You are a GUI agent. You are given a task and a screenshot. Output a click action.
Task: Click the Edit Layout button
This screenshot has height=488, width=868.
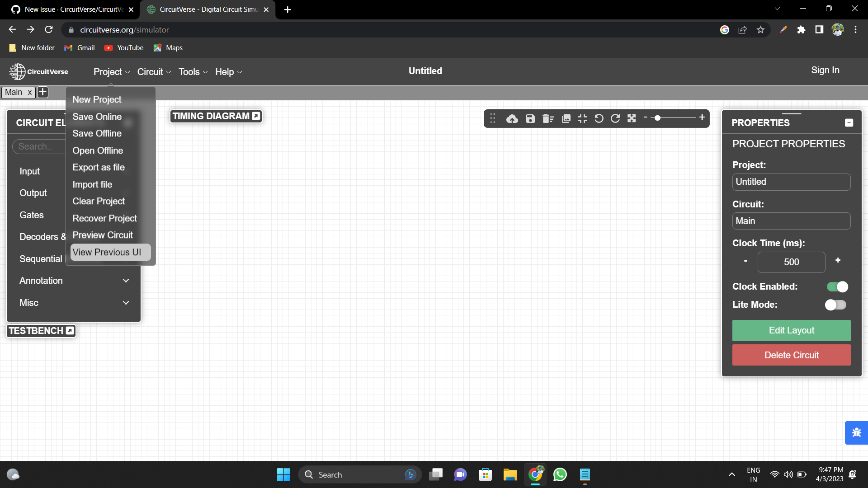tap(791, 330)
